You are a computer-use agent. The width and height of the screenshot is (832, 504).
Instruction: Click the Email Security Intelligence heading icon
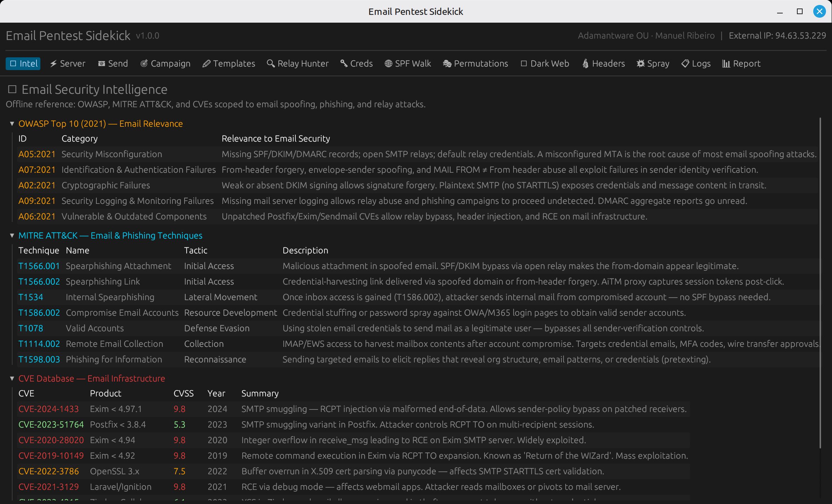12,89
